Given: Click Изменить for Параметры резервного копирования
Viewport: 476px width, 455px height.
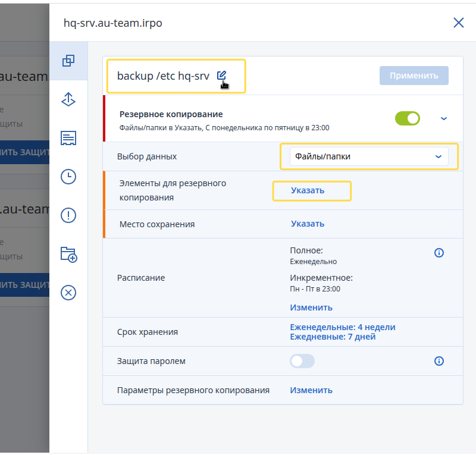Looking at the screenshot, I should 311,390.
